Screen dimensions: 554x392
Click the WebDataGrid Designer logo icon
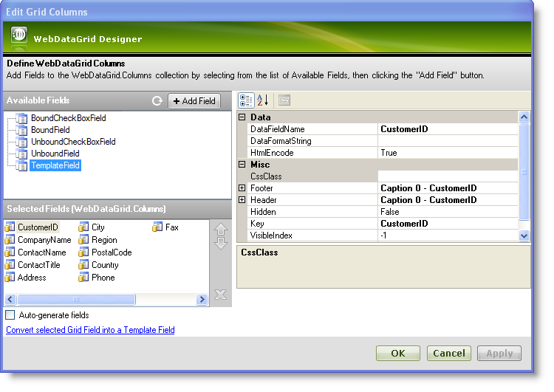pyautogui.click(x=19, y=35)
